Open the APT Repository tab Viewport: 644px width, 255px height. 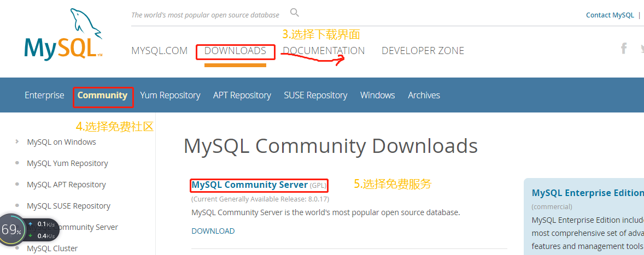pos(242,95)
